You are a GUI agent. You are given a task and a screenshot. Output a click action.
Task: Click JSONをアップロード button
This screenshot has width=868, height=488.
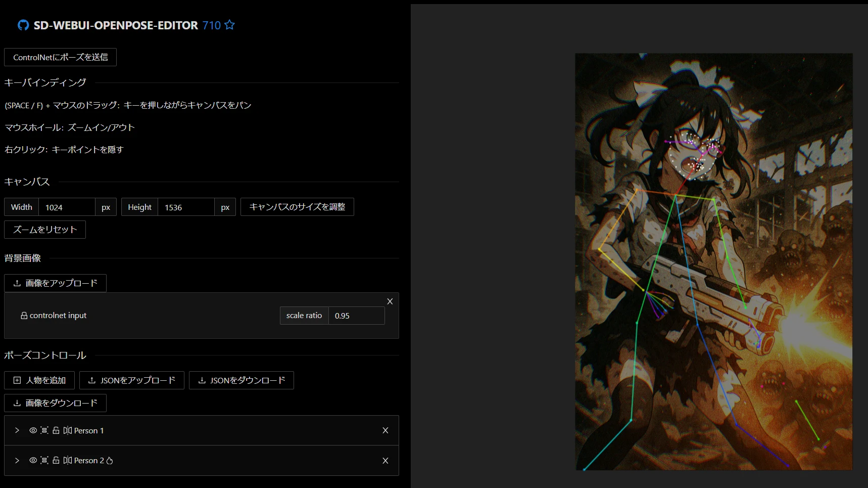(132, 380)
